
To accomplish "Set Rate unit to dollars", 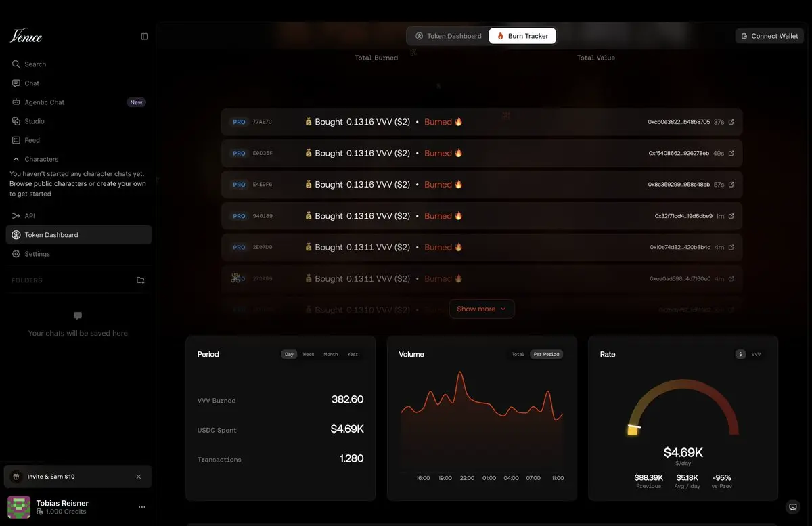I will tap(741, 355).
